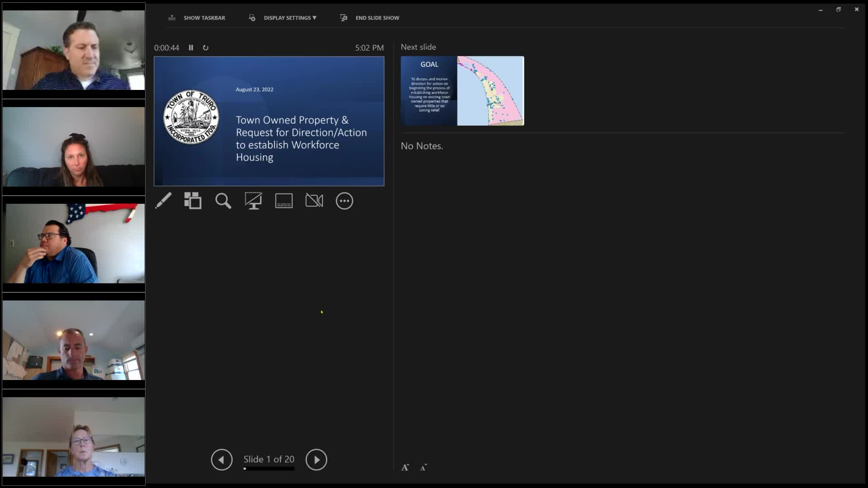Open the see all slides grid
This screenshot has width=868, height=488.
point(193,201)
